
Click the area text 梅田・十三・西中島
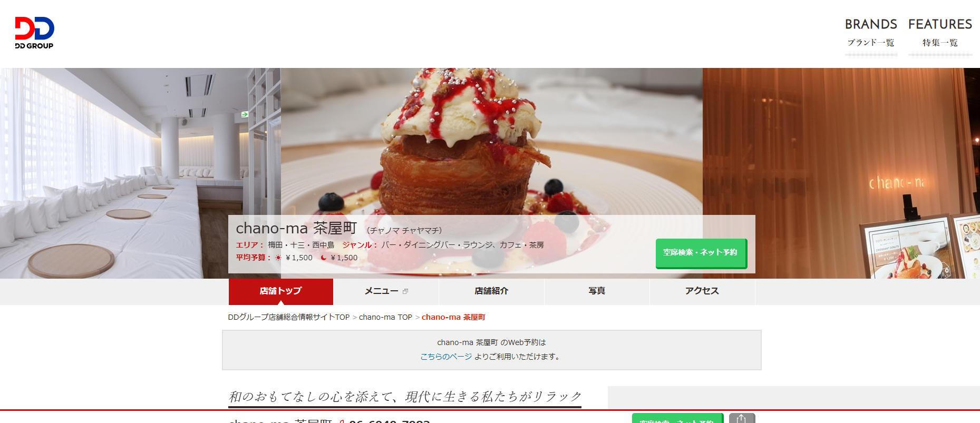(x=301, y=245)
